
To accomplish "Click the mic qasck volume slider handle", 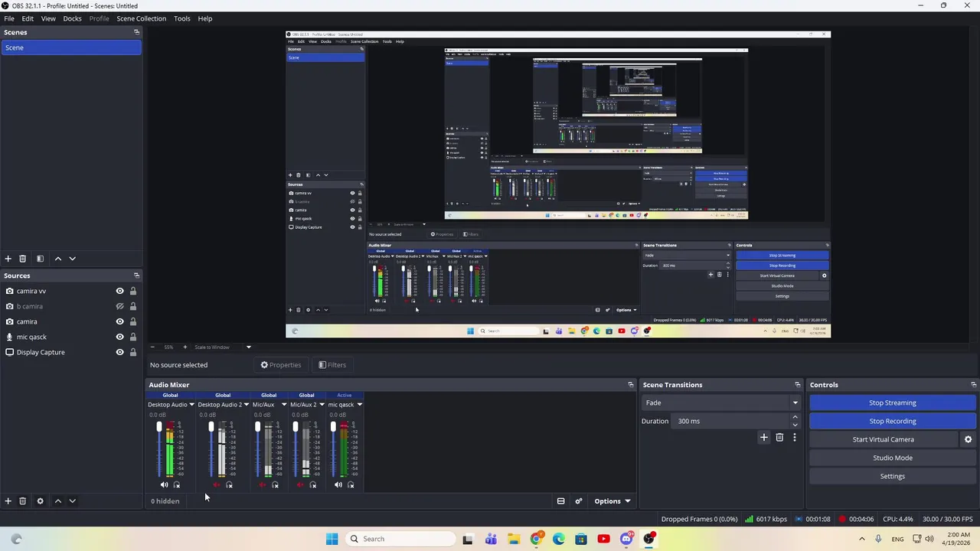I will [x=333, y=427].
